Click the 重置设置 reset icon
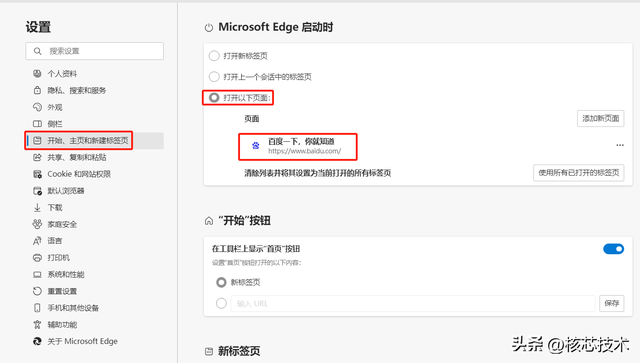This screenshot has width=640, height=363. coord(37,291)
